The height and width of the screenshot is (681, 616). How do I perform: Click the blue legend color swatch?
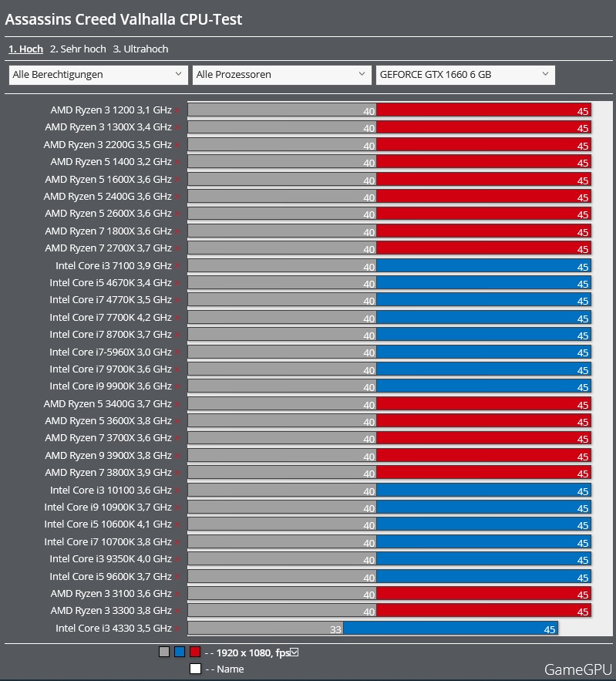click(x=180, y=652)
